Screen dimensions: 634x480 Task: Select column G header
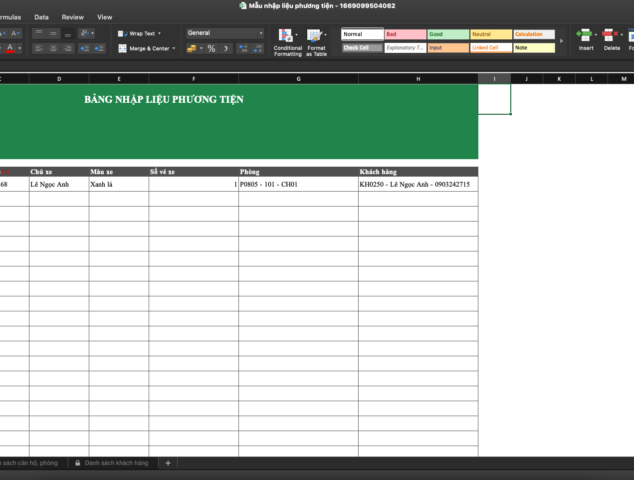click(298, 78)
